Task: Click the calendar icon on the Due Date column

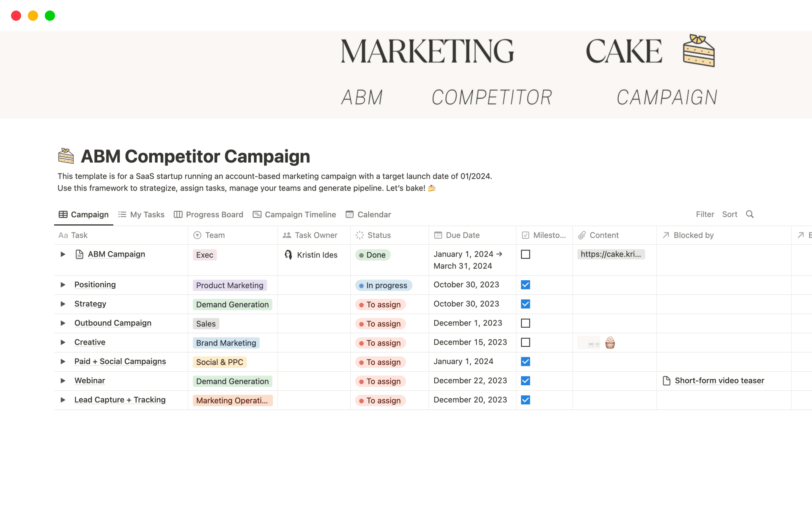Action: coord(439,235)
